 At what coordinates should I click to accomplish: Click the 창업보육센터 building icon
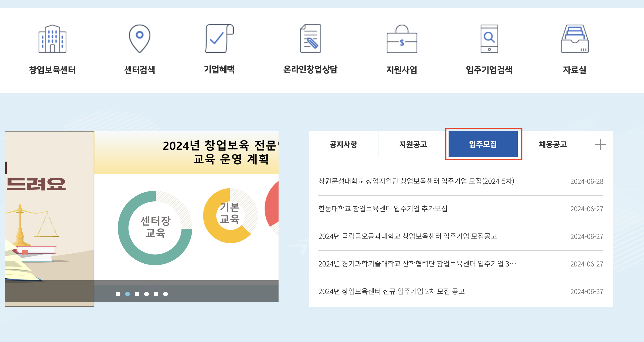(x=52, y=39)
